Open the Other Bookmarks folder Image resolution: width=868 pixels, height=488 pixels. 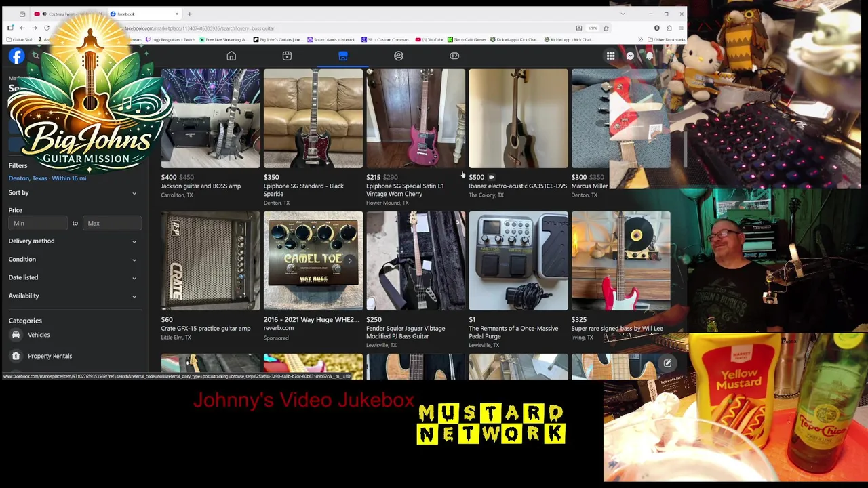click(665, 39)
